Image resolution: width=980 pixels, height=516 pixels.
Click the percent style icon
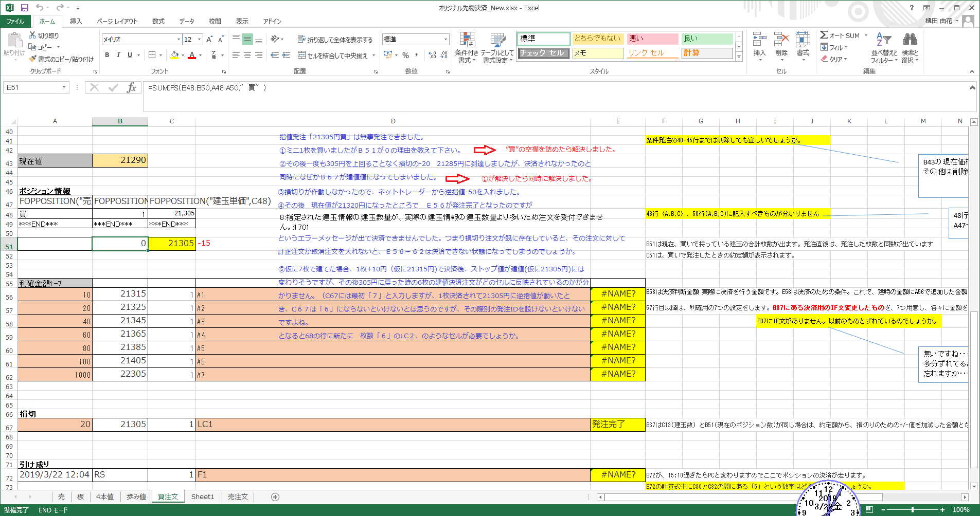[405, 55]
